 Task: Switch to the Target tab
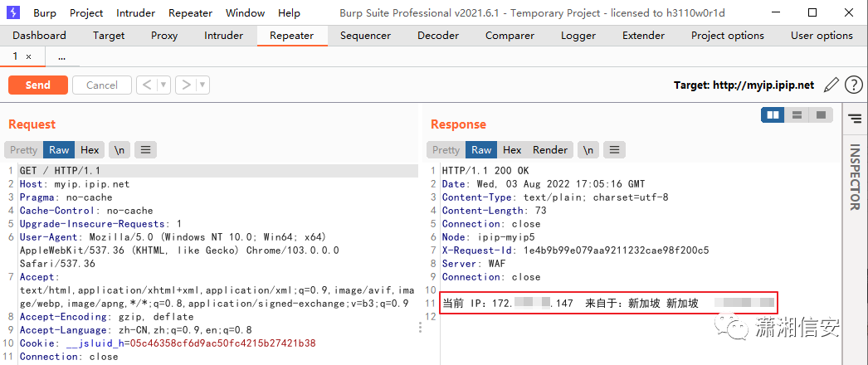click(109, 36)
